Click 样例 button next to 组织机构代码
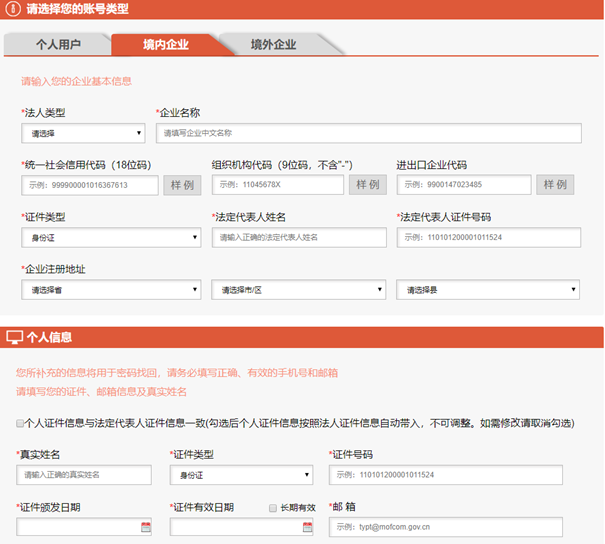This screenshot has width=605, height=544. click(x=367, y=185)
